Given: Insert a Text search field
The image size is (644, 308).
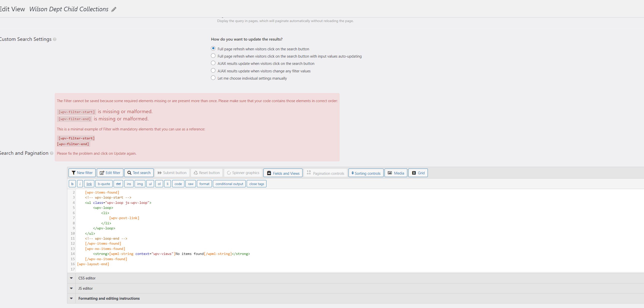Looking at the screenshot, I should click(139, 173).
